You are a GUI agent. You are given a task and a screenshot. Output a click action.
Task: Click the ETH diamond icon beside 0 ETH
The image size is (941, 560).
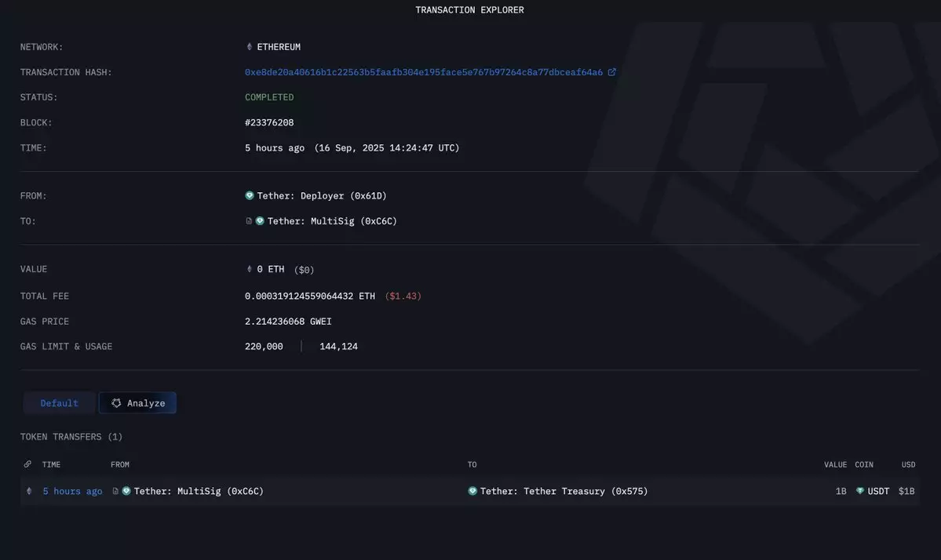pos(249,269)
